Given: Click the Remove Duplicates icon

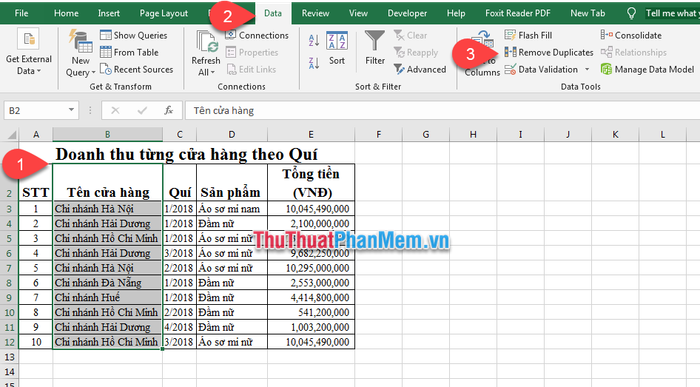Looking at the screenshot, I should (510, 52).
